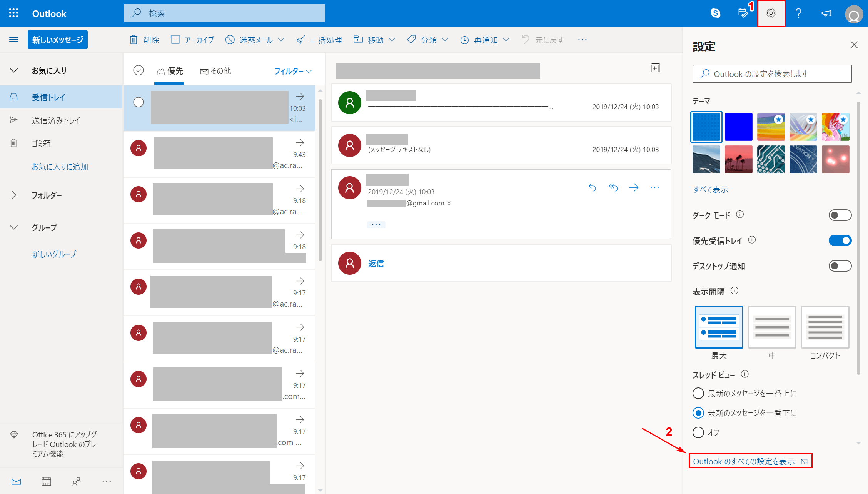Open Outlook のすべての設定を表示 link
The image size is (868, 494).
(x=744, y=461)
